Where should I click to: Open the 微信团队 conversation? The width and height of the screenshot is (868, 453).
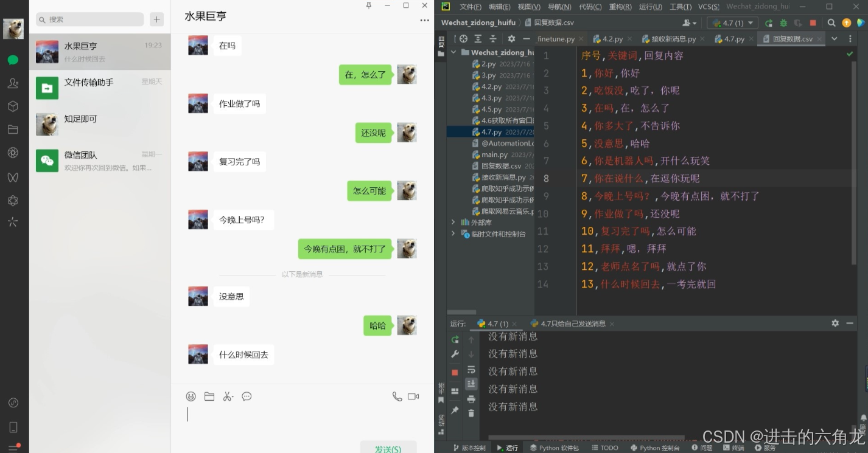[100, 161]
